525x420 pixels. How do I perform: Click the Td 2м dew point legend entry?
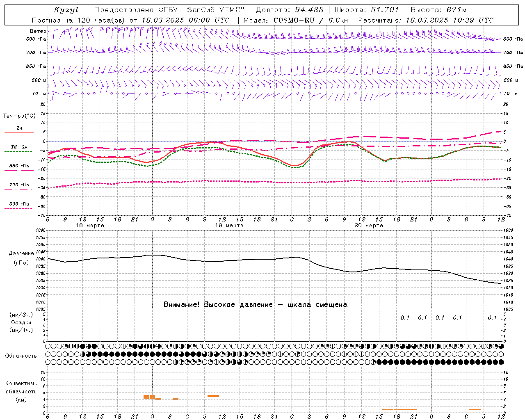pyautogui.click(x=19, y=147)
